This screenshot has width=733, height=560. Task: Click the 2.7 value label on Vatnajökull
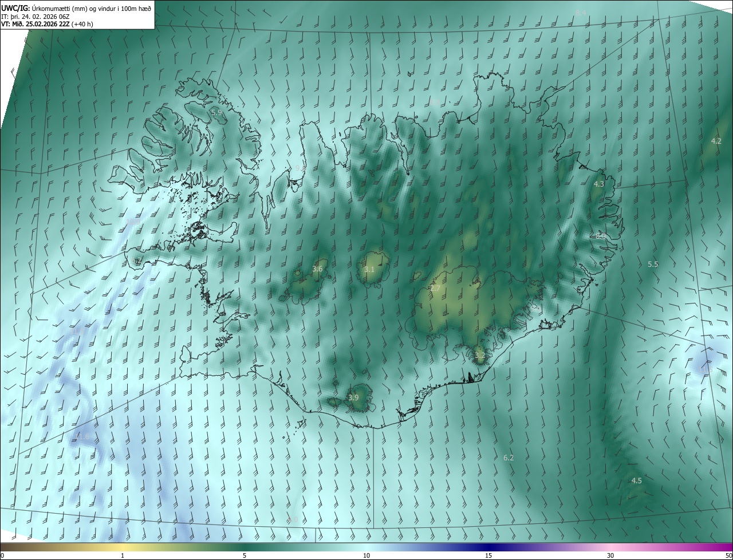(435, 288)
